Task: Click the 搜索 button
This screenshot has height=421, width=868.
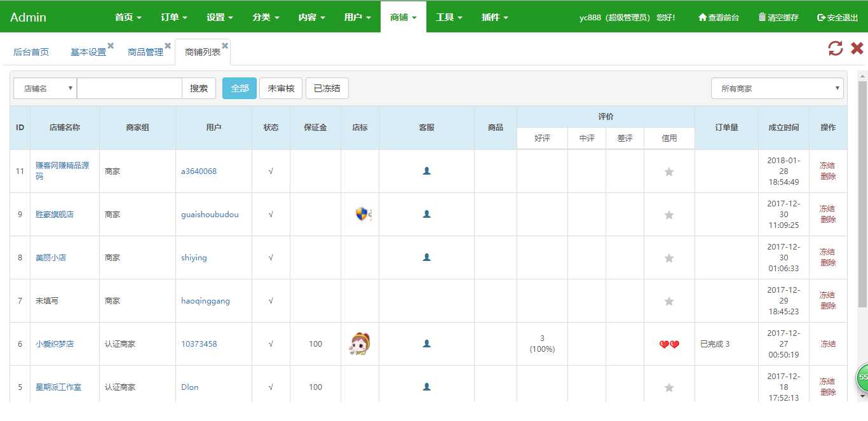Action: [x=199, y=88]
